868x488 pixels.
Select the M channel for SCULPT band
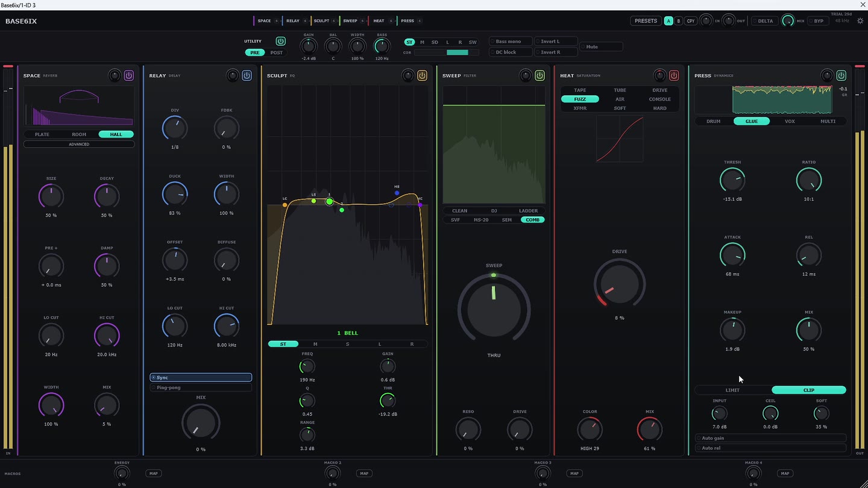[315, 344]
